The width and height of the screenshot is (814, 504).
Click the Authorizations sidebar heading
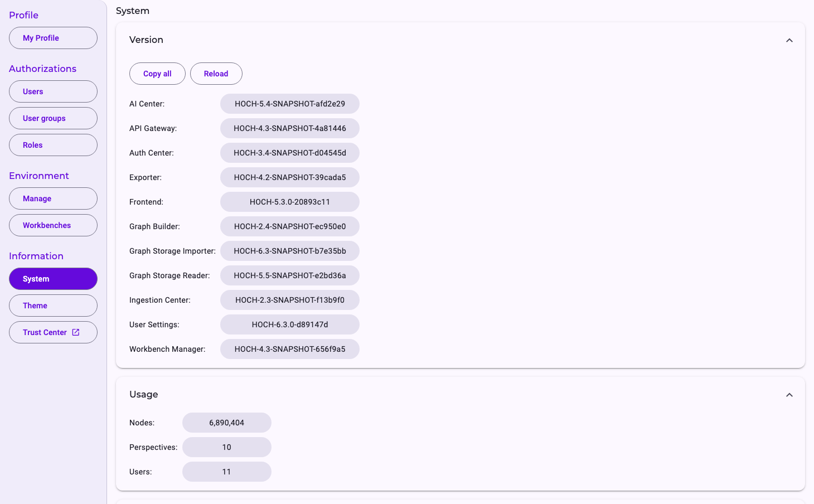[x=42, y=69]
